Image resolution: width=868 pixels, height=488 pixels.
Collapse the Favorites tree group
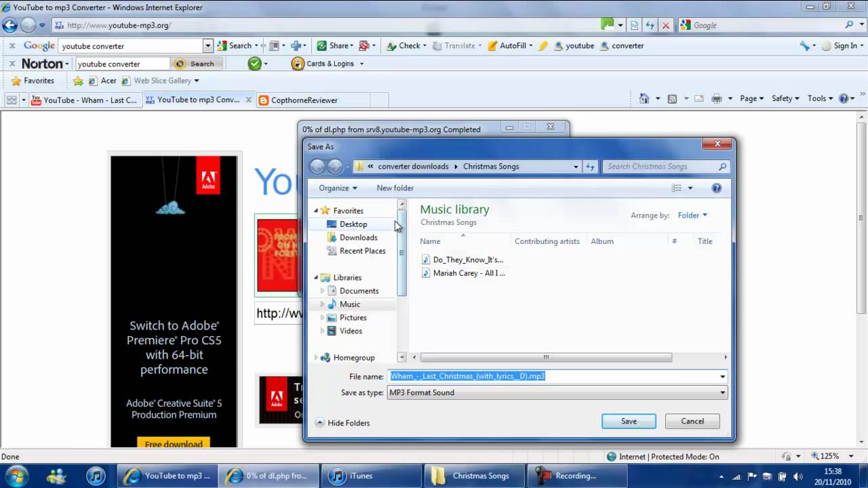tap(315, 211)
